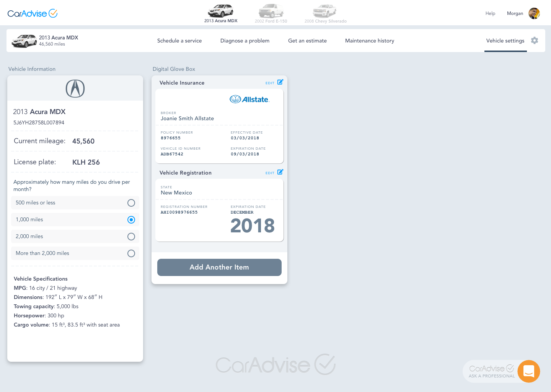The height and width of the screenshot is (392, 551).
Task: Click insurance effective date 03/03/2018
Action: click(245, 138)
